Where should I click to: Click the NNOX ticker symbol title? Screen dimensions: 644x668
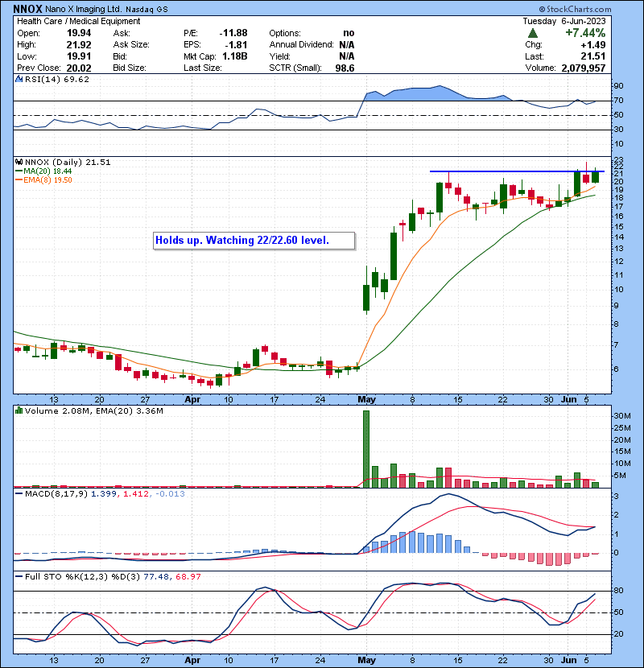27,9
